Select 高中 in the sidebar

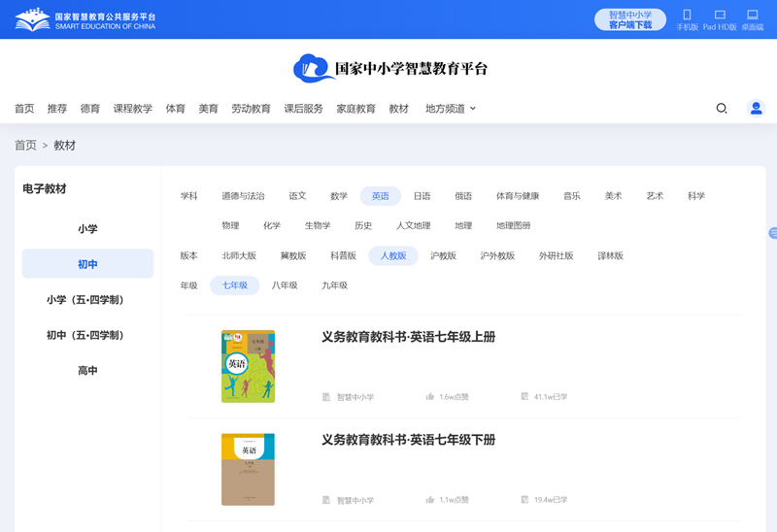click(87, 371)
